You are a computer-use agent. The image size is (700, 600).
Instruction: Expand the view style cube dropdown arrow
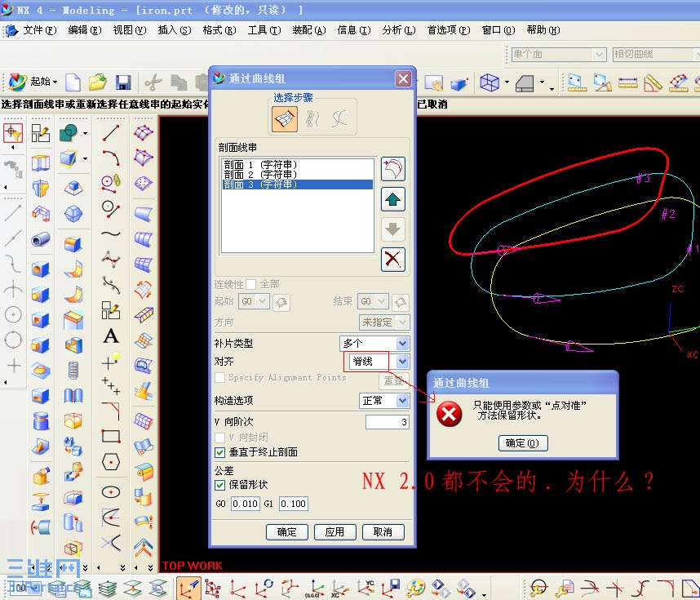click(x=507, y=82)
